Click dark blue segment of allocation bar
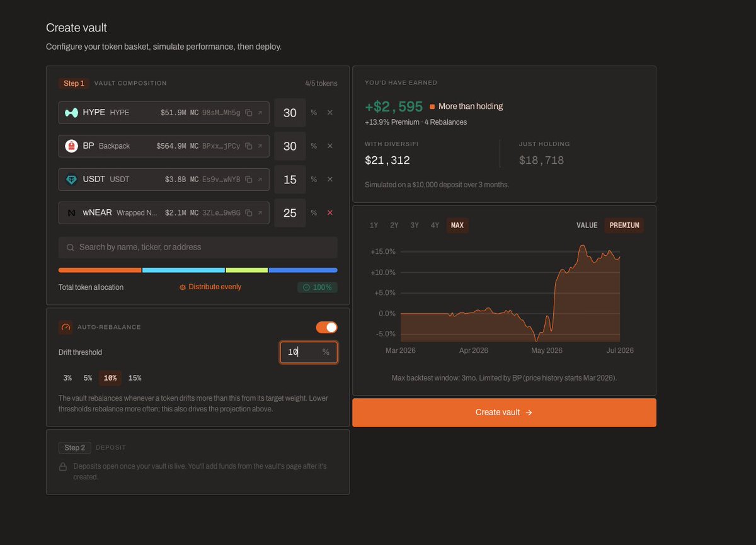756x545 pixels. (x=303, y=270)
